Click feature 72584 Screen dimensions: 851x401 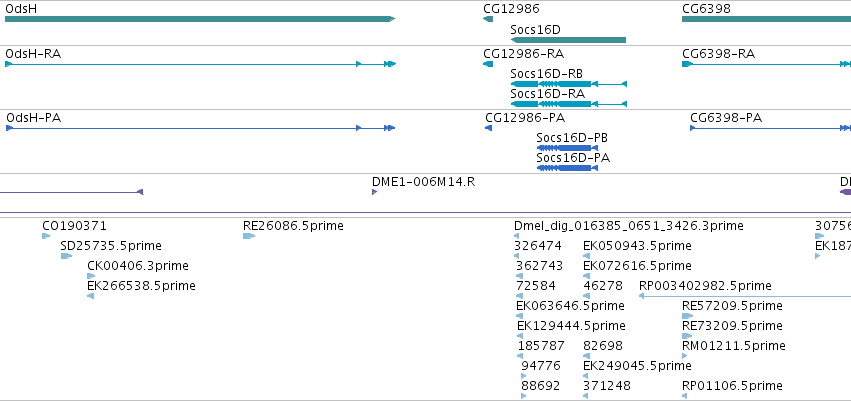pyautogui.click(x=519, y=296)
